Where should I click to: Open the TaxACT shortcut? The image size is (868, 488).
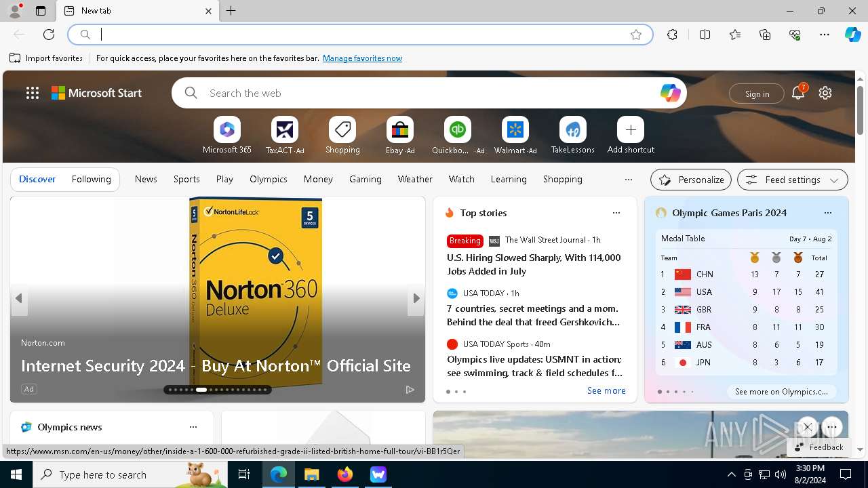click(x=285, y=136)
